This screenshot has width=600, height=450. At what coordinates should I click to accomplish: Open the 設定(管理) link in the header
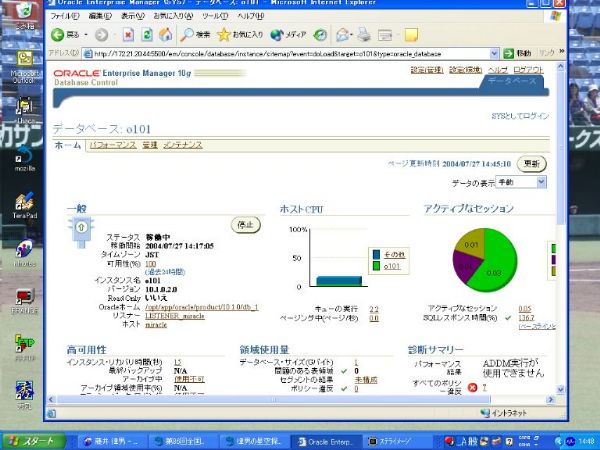[427, 70]
